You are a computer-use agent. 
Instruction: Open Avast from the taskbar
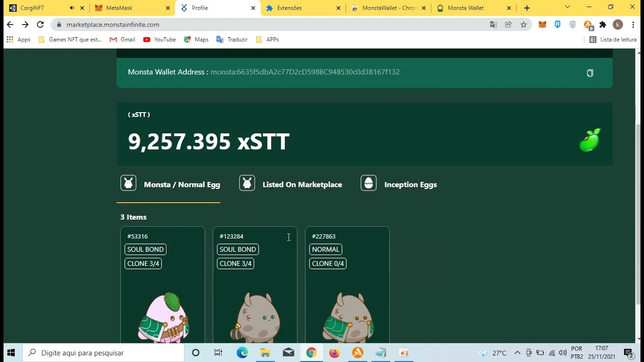coord(358,353)
